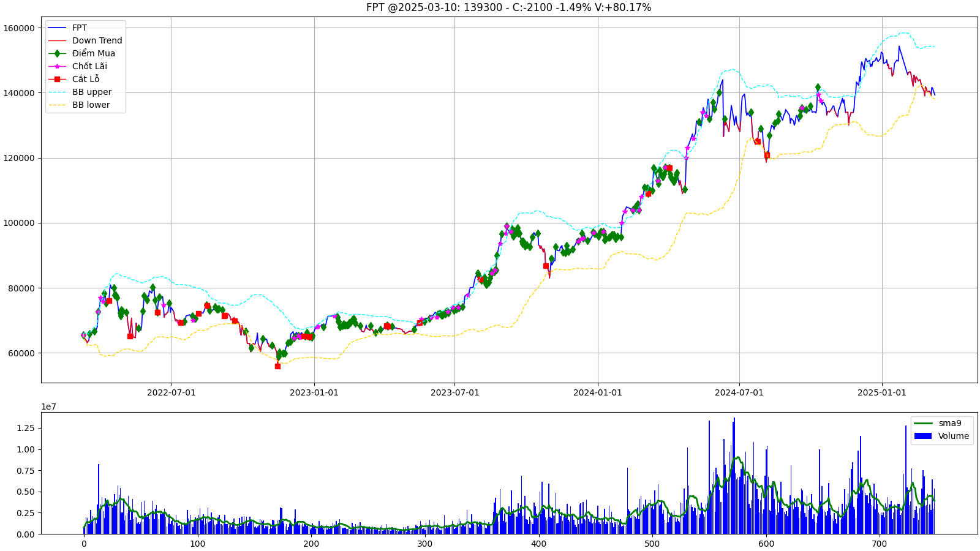Click the chart title FPT @2025-03-10
The width and height of the screenshot is (980, 551).
click(508, 7)
